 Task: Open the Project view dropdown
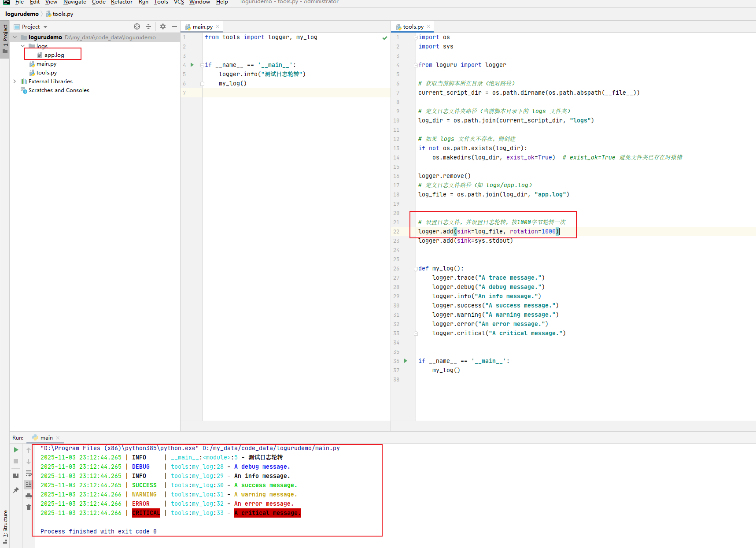pos(45,26)
